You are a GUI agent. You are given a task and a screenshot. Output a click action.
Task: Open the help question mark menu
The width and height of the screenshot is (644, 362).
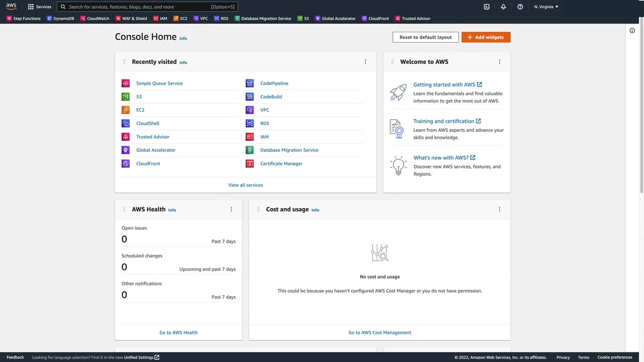click(520, 7)
